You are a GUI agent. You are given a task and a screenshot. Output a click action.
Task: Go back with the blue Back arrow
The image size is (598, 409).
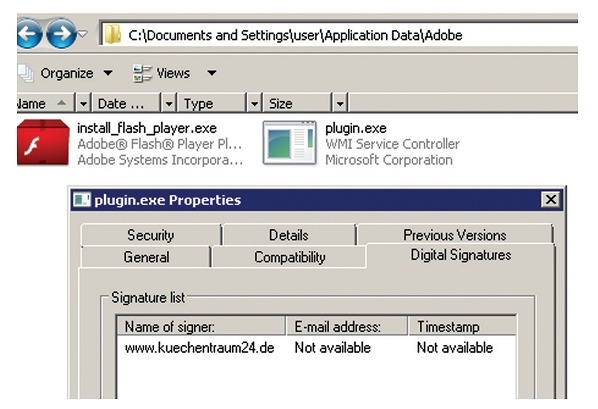click(29, 34)
